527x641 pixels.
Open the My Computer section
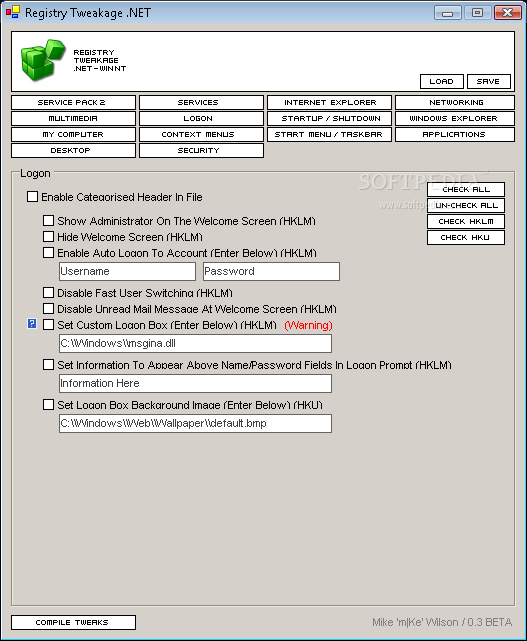(x=73, y=134)
